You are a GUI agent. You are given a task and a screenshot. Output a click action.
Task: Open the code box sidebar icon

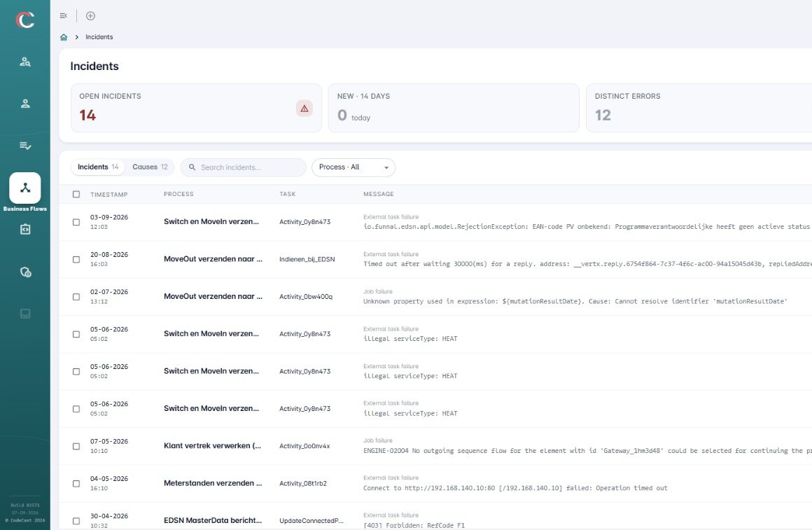pos(25,230)
